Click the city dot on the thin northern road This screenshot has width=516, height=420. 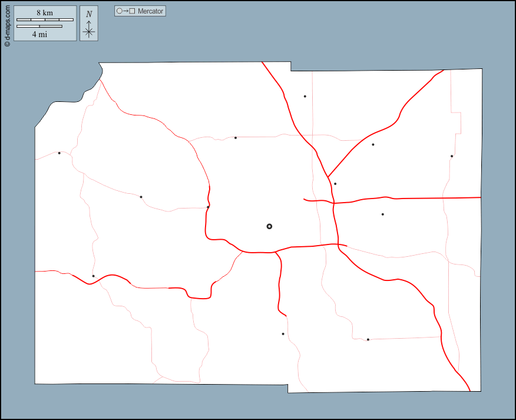(x=236, y=138)
